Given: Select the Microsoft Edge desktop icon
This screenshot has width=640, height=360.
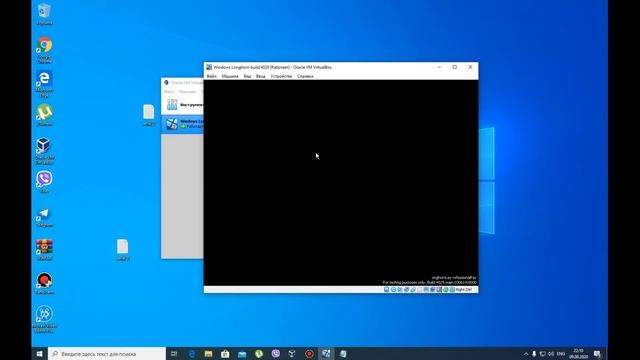Looking at the screenshot, I should pyautogui.click(x=44, y=84).
